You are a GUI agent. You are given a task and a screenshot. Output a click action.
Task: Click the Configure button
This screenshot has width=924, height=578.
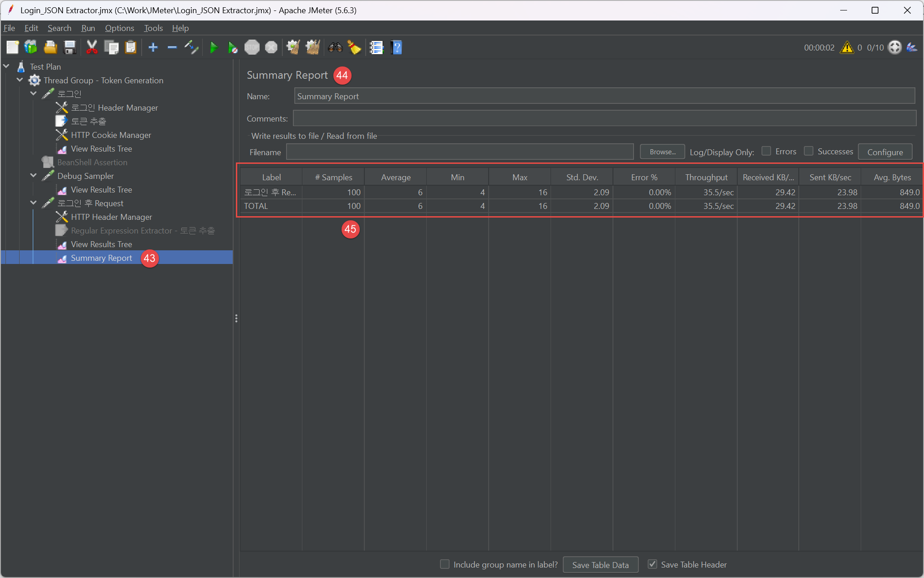[x=884, y=152]
